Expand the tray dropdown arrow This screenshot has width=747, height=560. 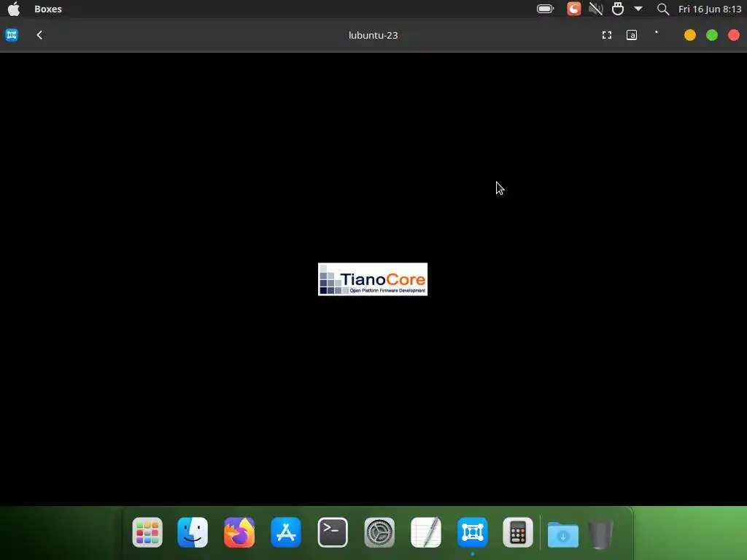(638, 9)
